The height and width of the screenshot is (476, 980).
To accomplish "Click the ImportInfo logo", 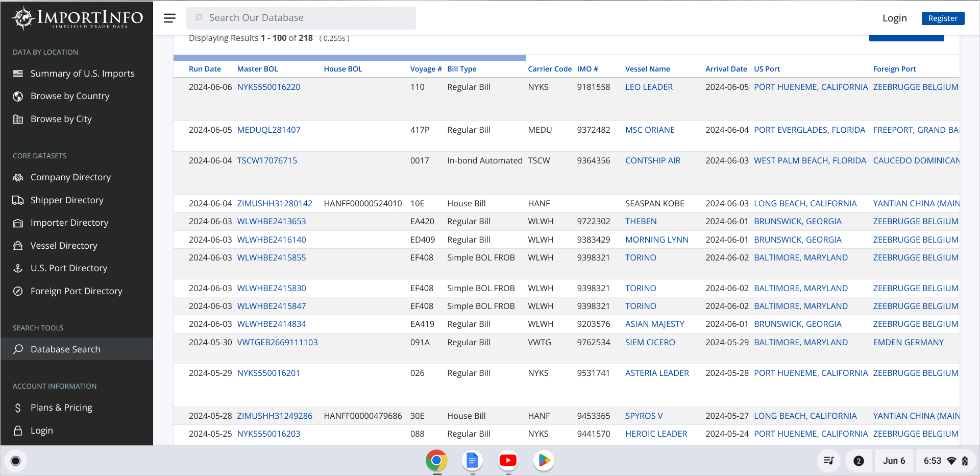I will pyautogui.click(x=77, y=18).
